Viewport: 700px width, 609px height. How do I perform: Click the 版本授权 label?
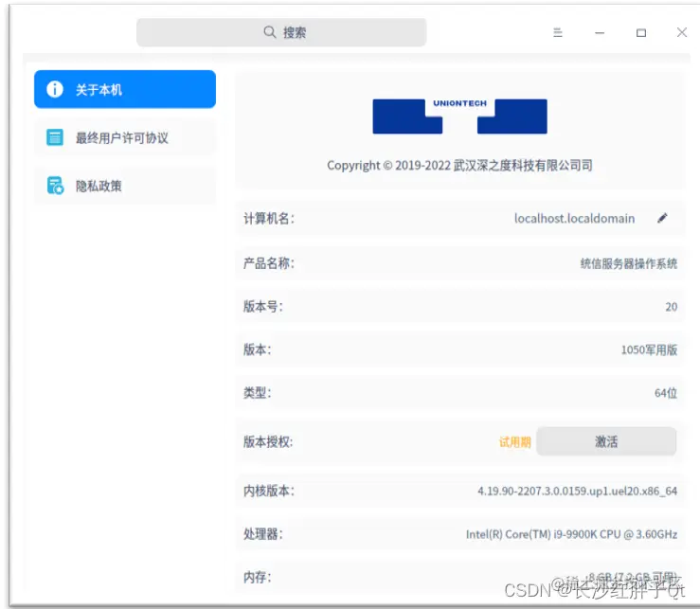268,441
